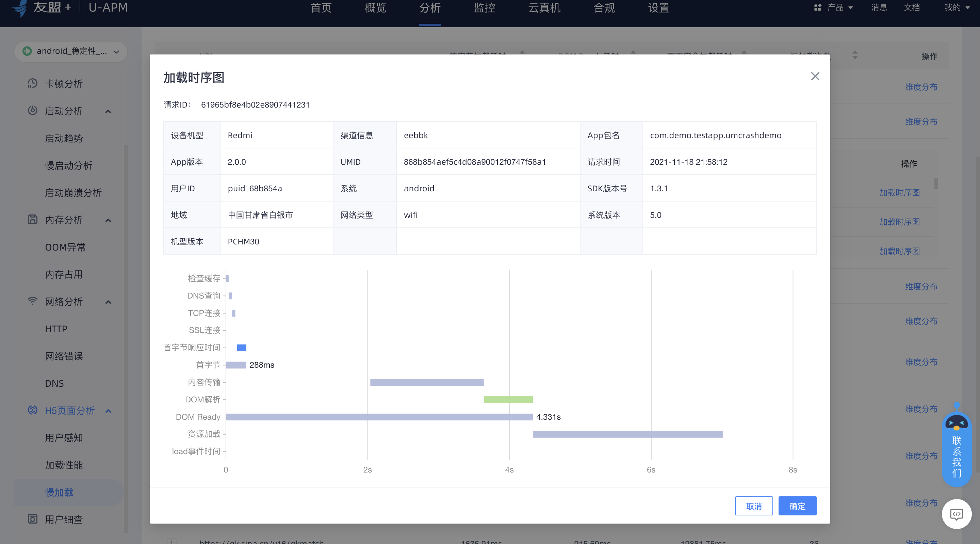Click the DOM Ready bar in chart
Viewport: 980px width, 544px height.
(379, 417)
